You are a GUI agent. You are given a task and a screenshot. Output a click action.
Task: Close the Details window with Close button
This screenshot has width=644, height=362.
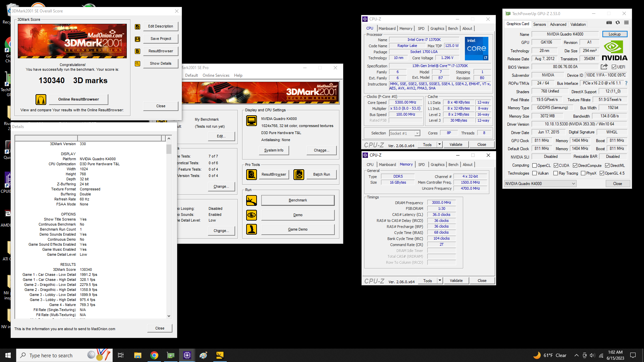pos(160,328)
